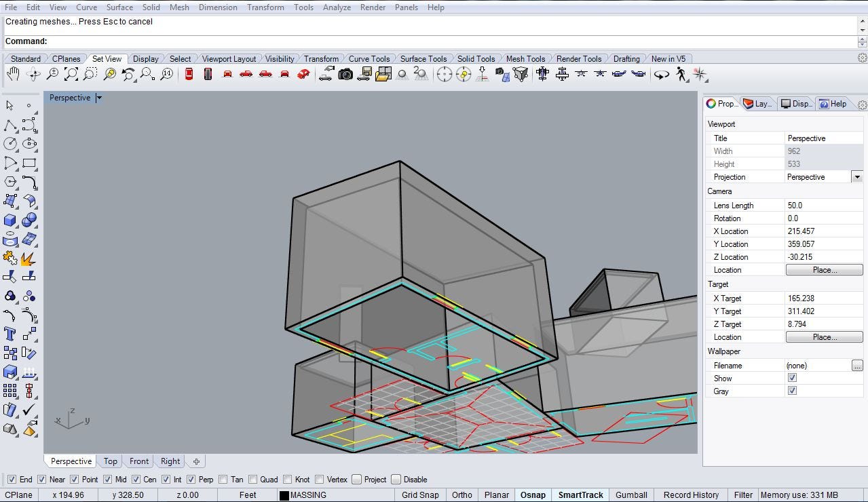The height and width of the screenshot is (502, 868).
Task: Open the Solid menu
Action: (x=151, y=7)
